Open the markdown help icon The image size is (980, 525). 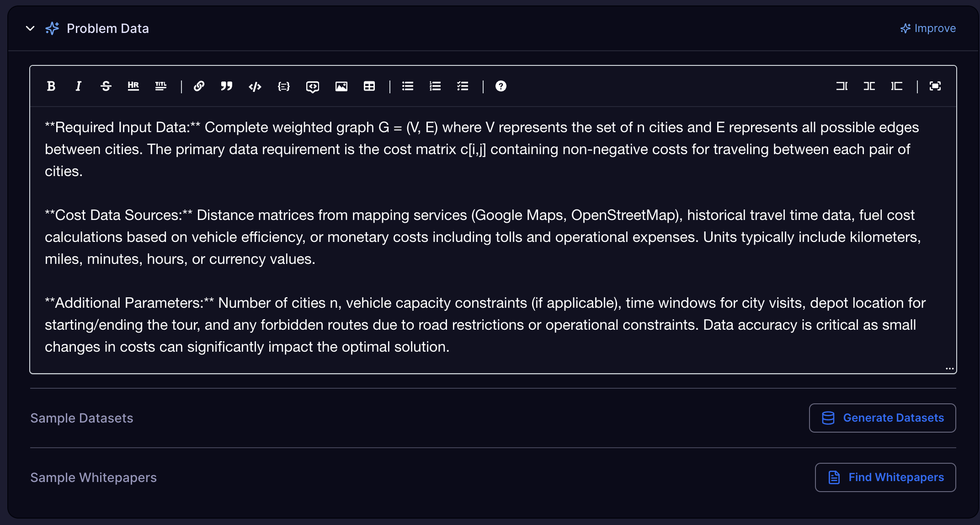click(x=501, y=86)
